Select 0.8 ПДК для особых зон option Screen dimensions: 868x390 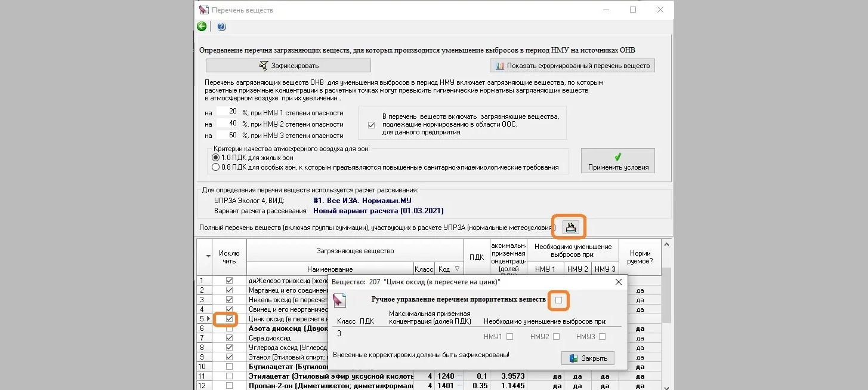tap(385, 167)
